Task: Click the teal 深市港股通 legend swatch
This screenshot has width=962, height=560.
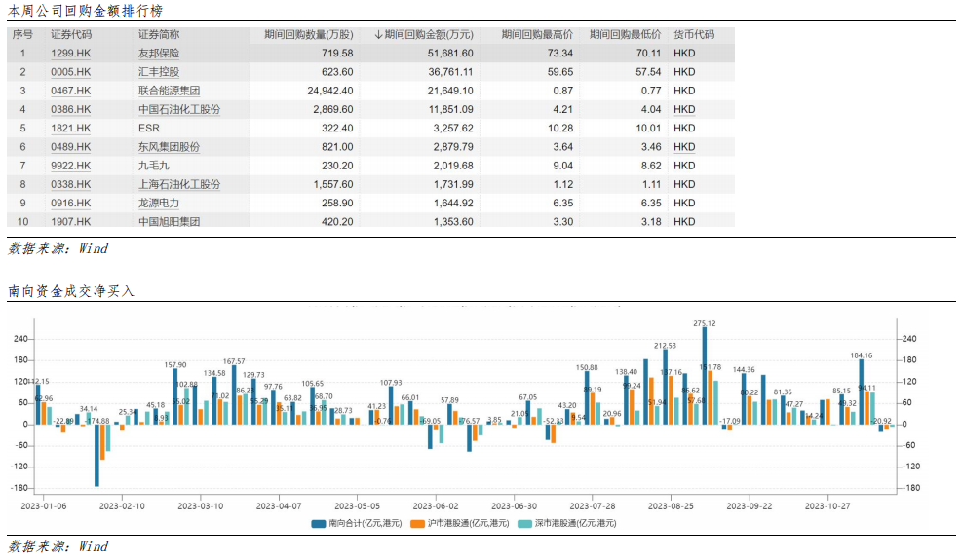Action: point(524,524)
